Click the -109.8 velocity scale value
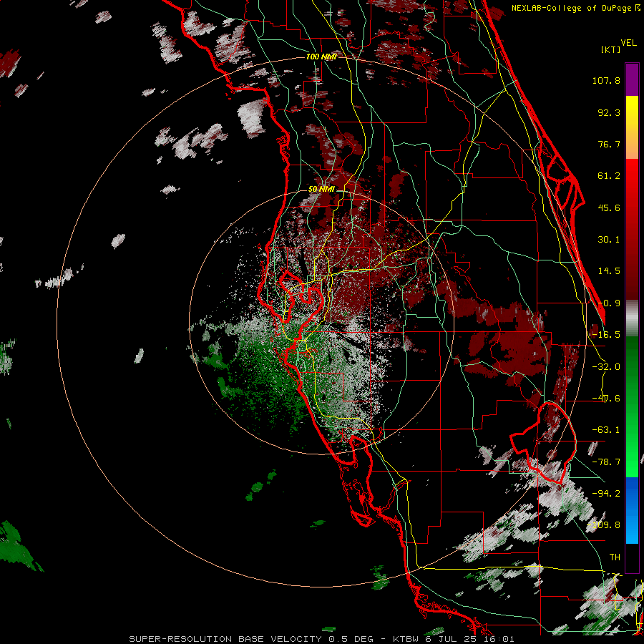The height and width of the screenshot is (644, 644). click(x=604, y=525)
